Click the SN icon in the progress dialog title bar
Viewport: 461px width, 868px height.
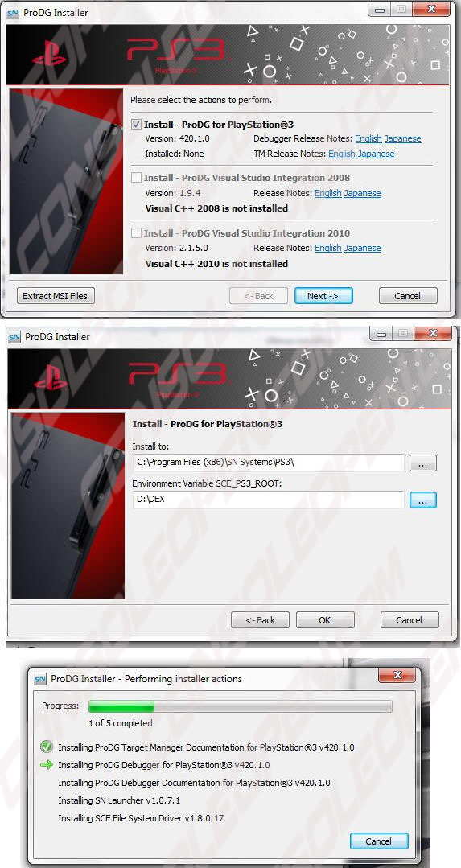40,679
